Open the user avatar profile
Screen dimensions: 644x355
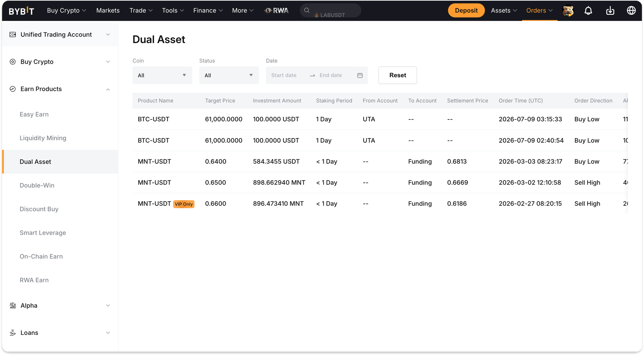(568, 11)
